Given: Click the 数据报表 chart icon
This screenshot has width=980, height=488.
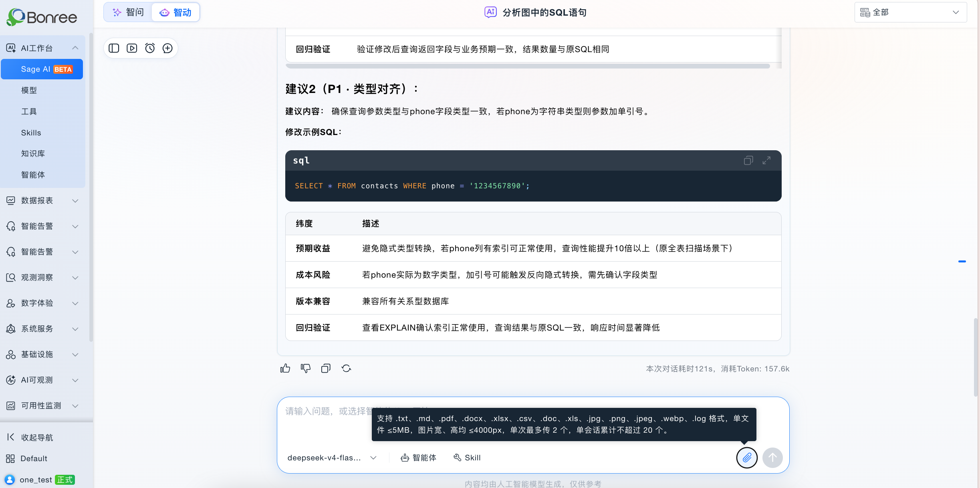Looking at the screenshot, I should [x=11, y=200].
